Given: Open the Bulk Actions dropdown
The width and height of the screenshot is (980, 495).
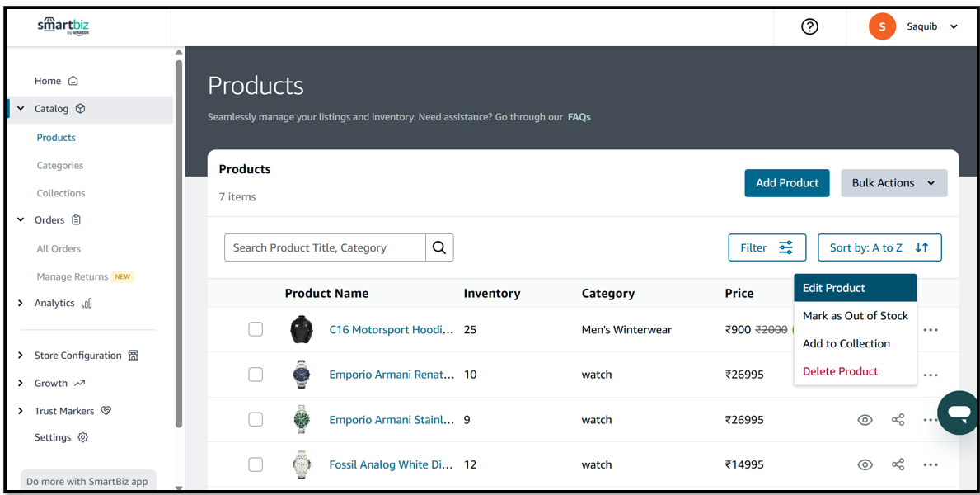Looking at the screenshot, I should (893, 182).
